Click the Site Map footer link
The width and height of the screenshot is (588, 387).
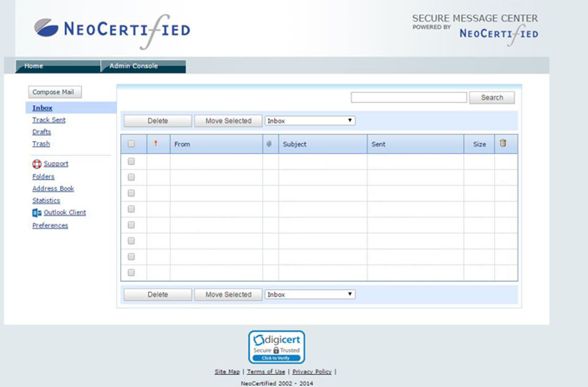click(x=227, y=372)
